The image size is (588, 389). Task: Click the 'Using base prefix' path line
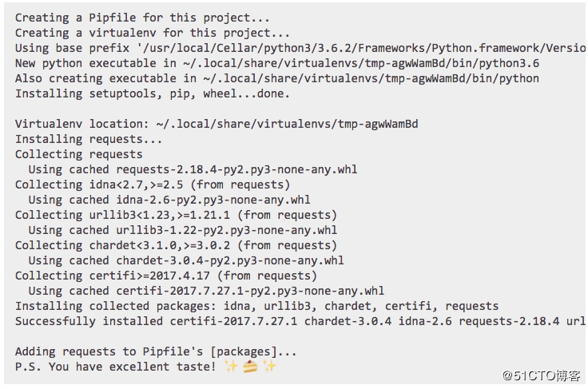click(x=300, y=48)
